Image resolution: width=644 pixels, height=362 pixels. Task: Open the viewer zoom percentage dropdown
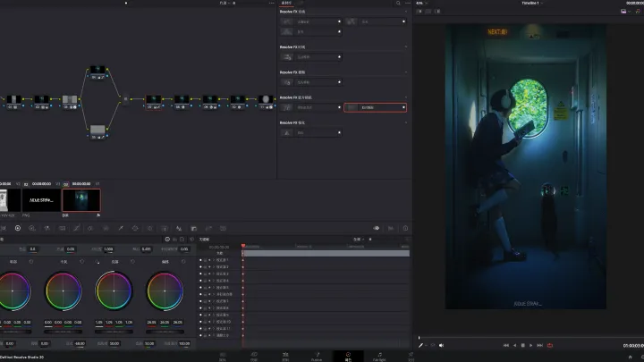(x=421, y=3)
